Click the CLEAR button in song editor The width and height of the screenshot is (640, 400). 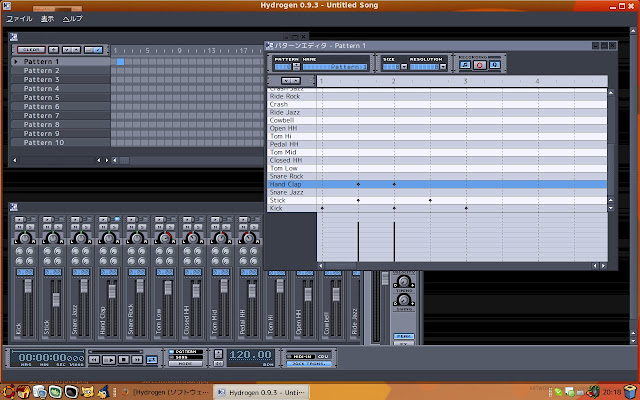tap(31, 50)
